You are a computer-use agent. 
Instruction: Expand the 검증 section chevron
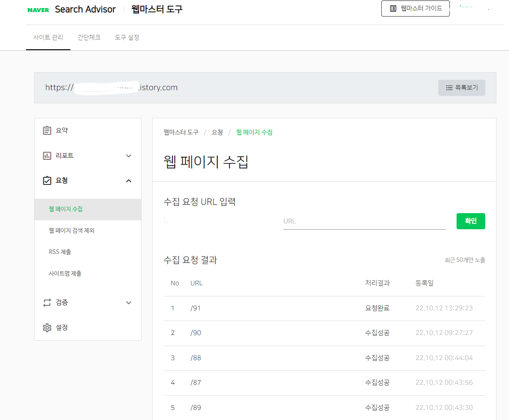click(129, 302)
